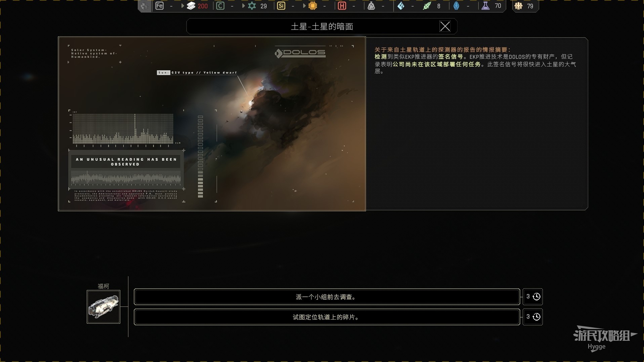
Task: Select the blue human figure icon
Action: (456, 6)
